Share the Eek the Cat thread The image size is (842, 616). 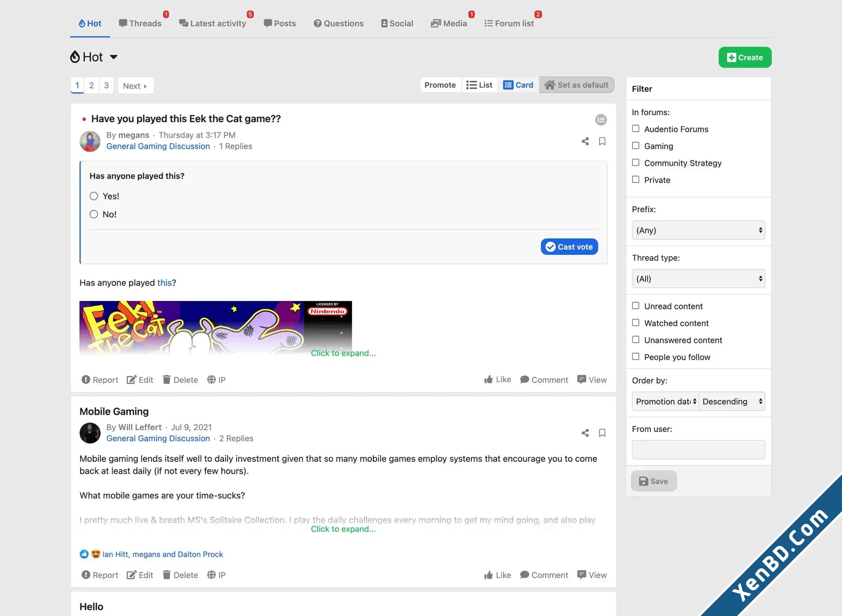pos(585,141)
